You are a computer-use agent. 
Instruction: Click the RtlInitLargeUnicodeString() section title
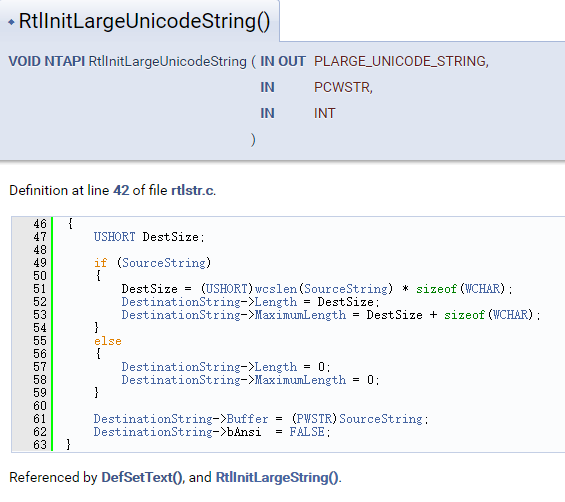click(x=144, y=21)
